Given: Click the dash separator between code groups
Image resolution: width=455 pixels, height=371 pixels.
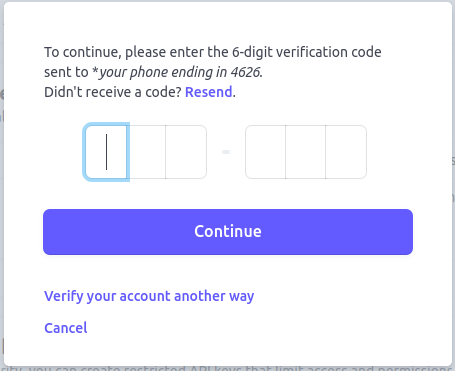Looking at the screenshot, I should [226, 152].
